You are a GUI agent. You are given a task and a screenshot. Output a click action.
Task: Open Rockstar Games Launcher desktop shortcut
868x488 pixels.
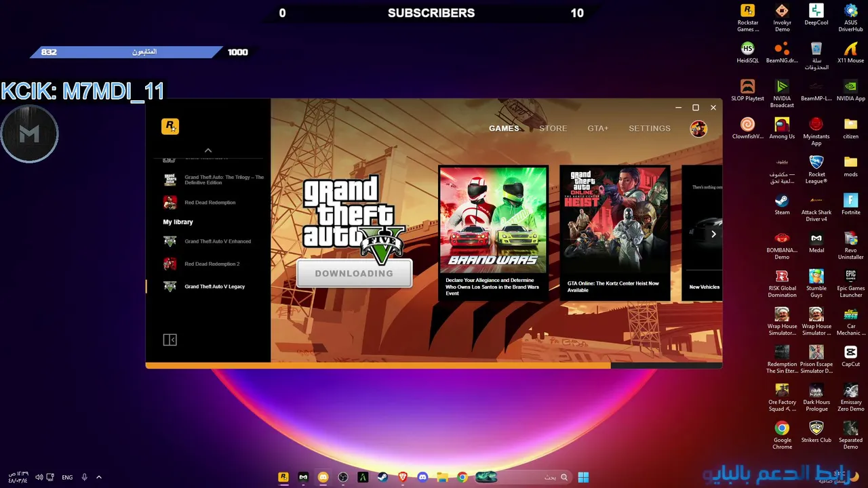click(x=748, y=18)
